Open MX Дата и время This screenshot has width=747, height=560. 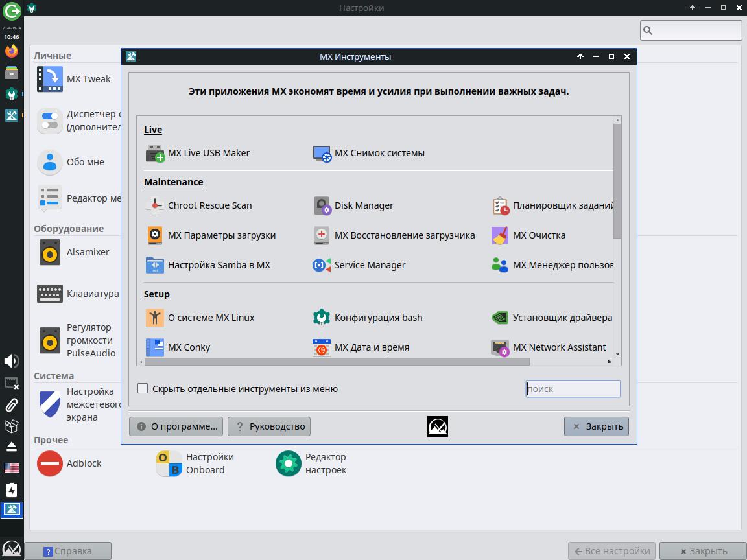point(361,347)
